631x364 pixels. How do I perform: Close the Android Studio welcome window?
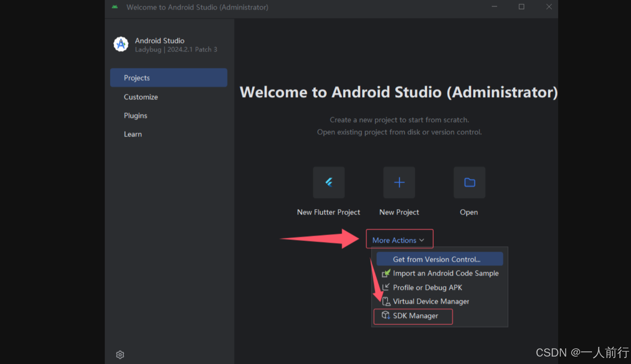549,7
